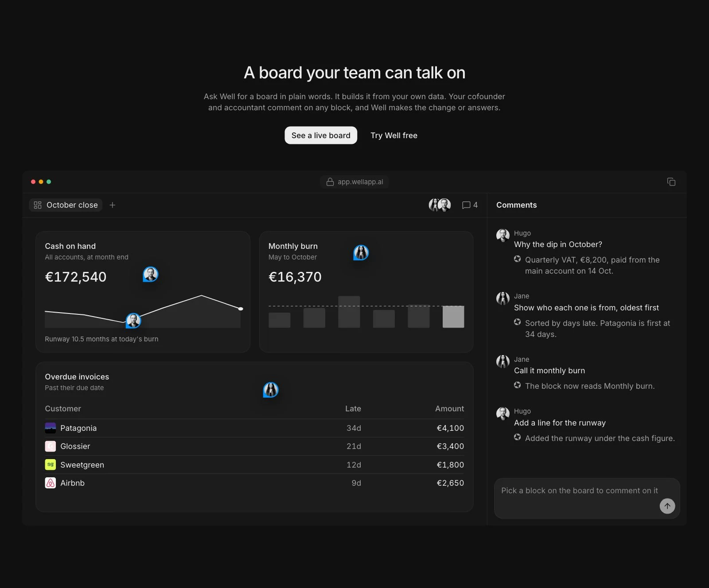Screen dimensions: 709x588
Task: Click the Cash on hand card title
Action: pos(70,246)
